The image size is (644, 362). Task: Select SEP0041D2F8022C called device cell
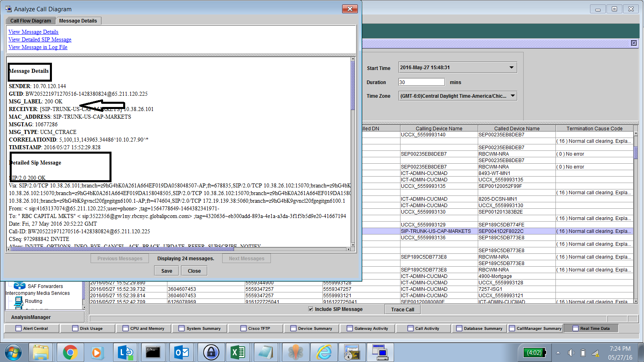point(517,231)
